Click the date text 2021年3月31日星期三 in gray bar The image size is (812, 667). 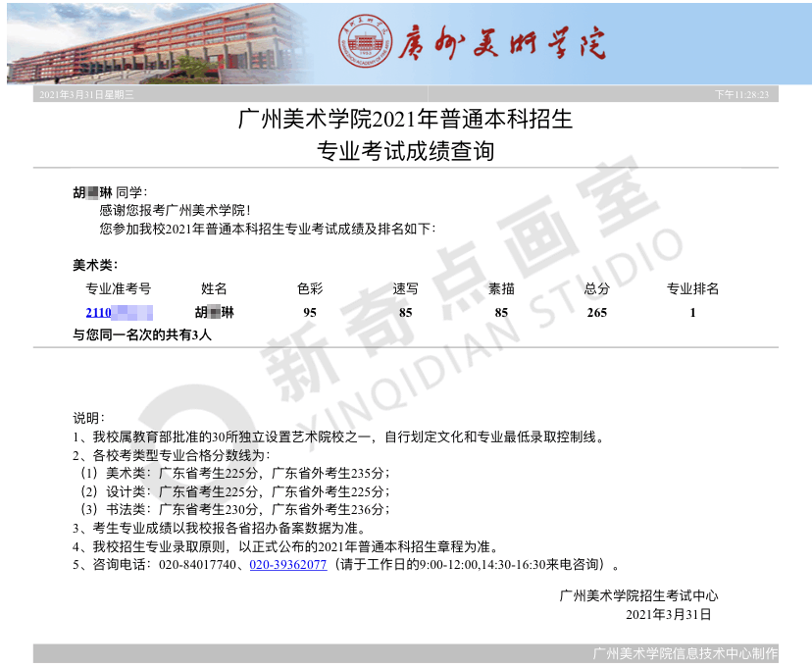coord(86,94)
